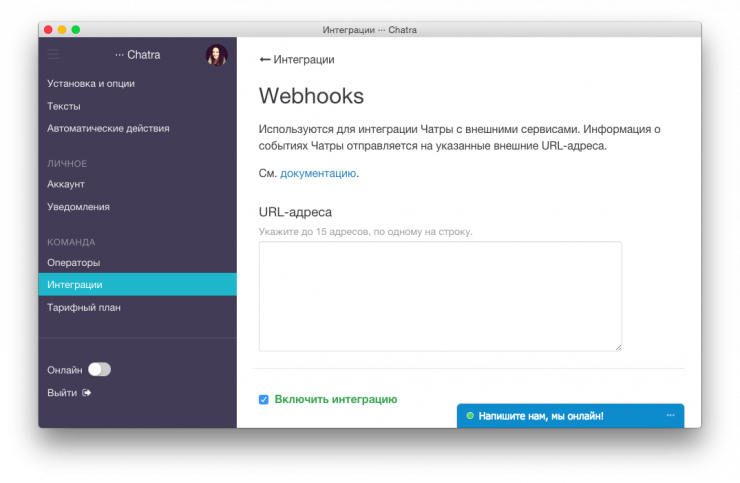Click the green online status dot
Viewport: 740px width, 483px height.
pyautogui.click(x=470, y=415)
